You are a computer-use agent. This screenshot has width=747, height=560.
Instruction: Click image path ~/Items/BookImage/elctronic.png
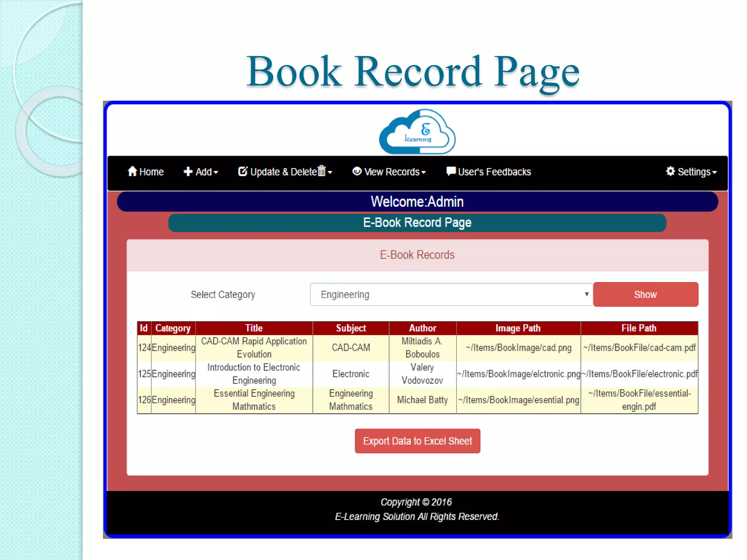pyautogui.click(x=518, y=374)
